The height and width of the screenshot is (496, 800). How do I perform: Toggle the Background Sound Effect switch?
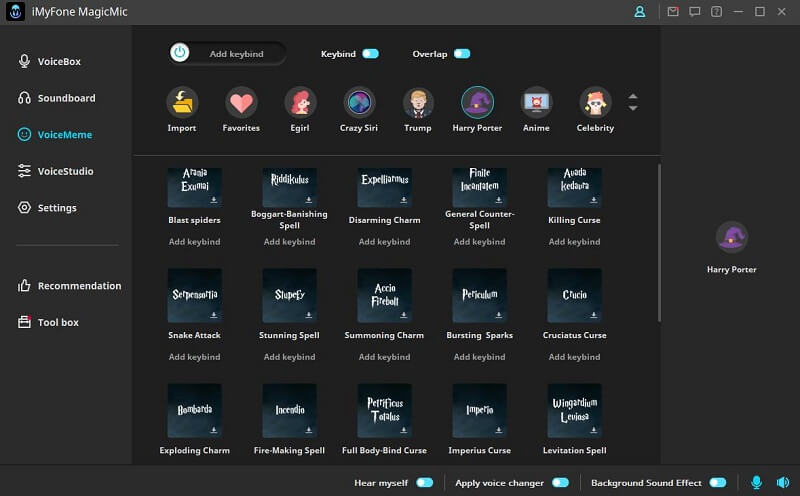click(717, 483)
